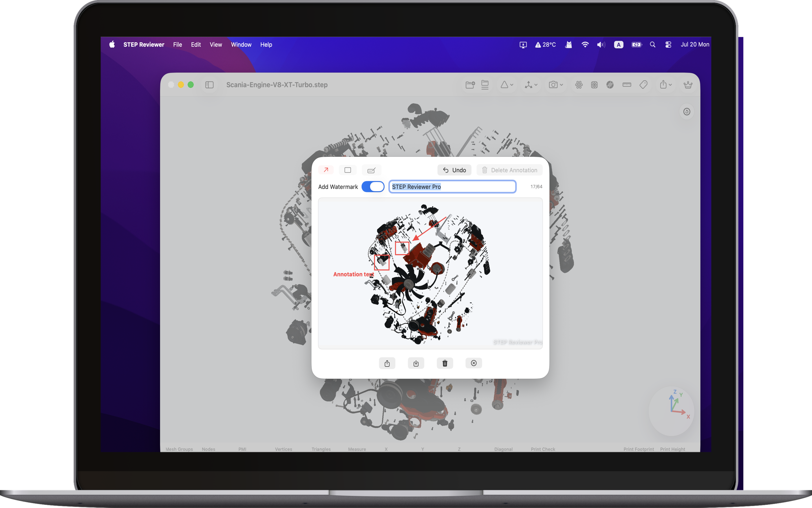Select the rectangle annotation tool
The image size is (812, 508).
tap(348, 170)
